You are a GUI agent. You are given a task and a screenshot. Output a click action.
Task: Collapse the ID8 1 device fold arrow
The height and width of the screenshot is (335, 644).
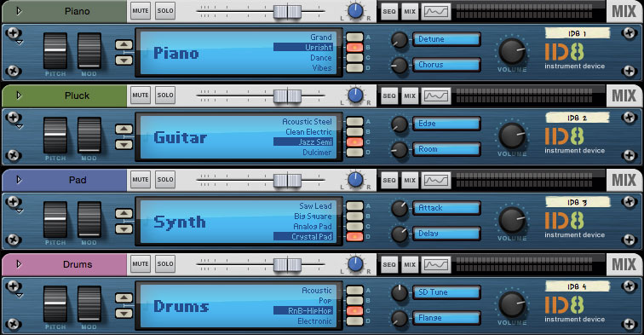pos(20,43)
